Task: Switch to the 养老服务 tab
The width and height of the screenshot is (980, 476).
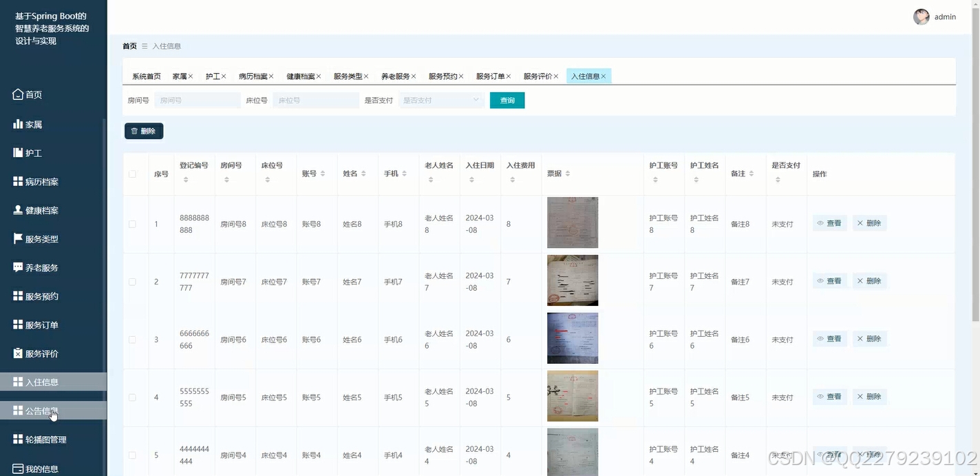Action: [398, 76]
